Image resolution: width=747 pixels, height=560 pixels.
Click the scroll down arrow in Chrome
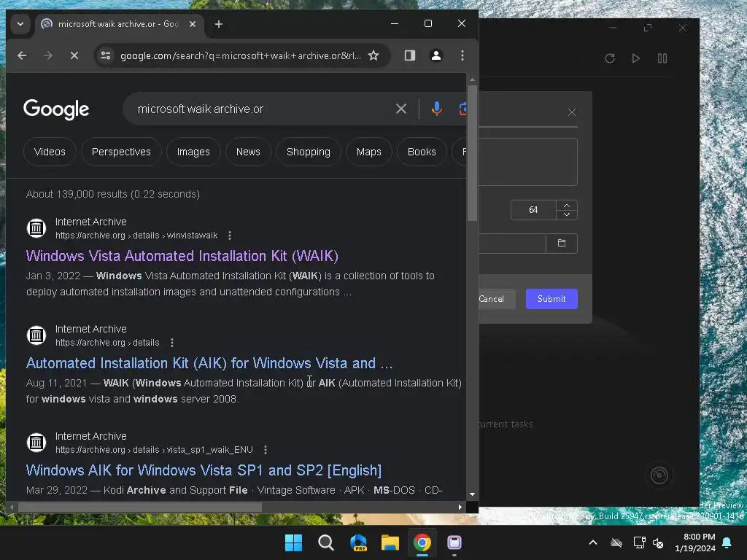pos(472,494)
